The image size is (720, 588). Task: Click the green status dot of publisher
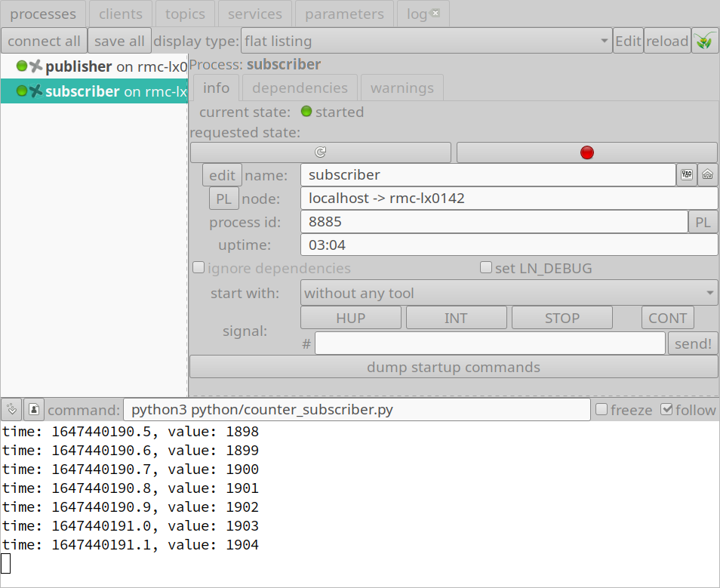(x=22, y=66)
